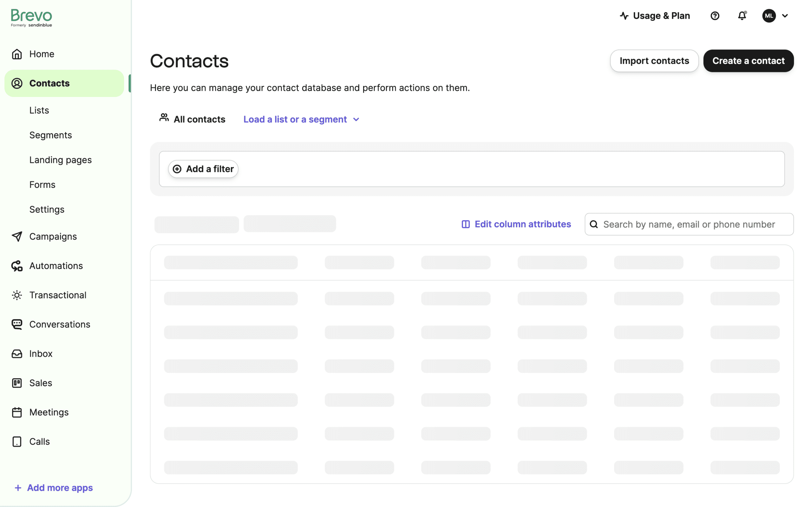Open the Add a filter menu
This screenshot has height=507, width=812.
[x=203, y=169]
